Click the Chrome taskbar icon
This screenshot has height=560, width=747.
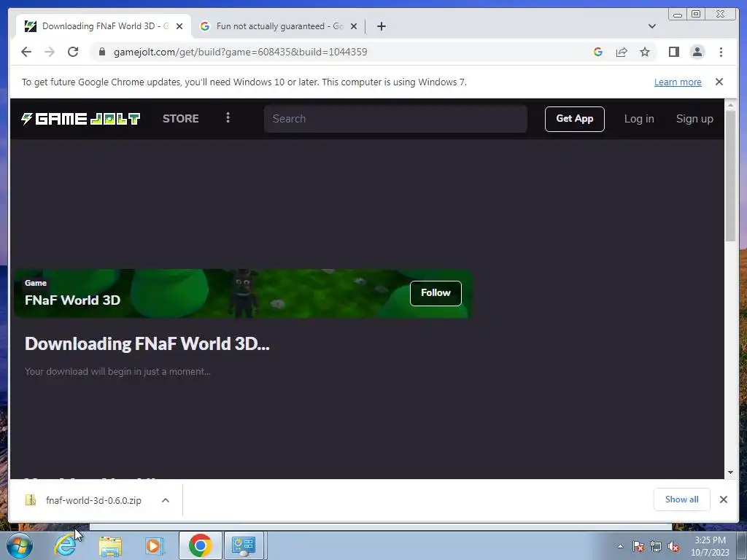200,545
